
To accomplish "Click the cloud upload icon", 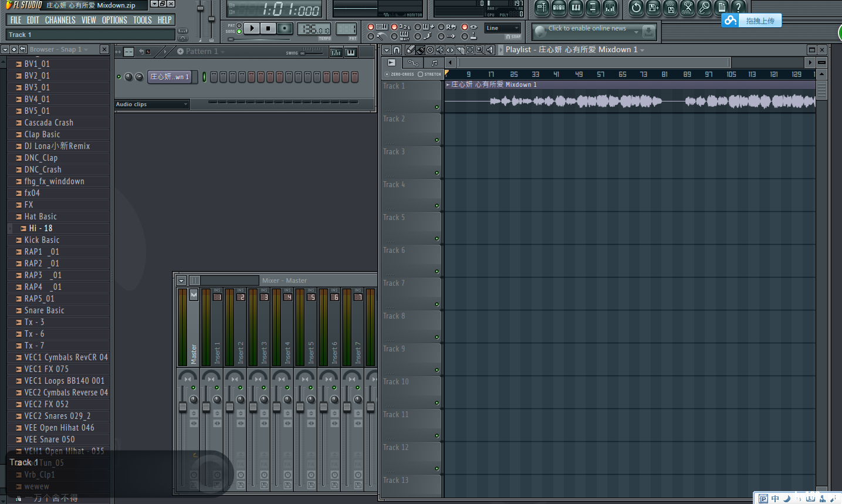I will [730, 21].
